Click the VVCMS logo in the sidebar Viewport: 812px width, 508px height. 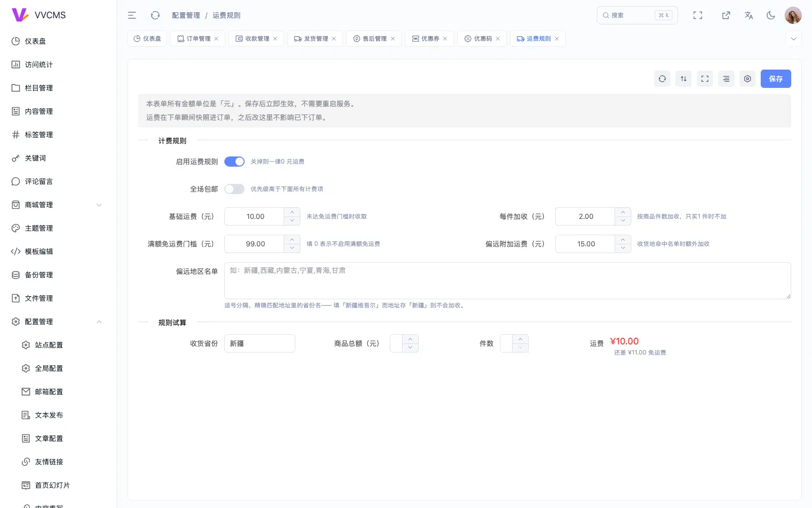click(39, 15)
